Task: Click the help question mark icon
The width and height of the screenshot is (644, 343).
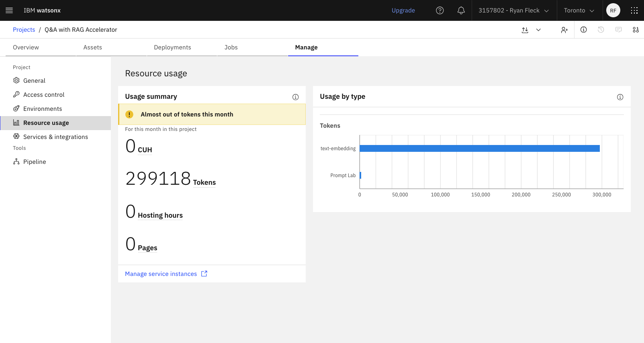Action: (x=440, y=10)
